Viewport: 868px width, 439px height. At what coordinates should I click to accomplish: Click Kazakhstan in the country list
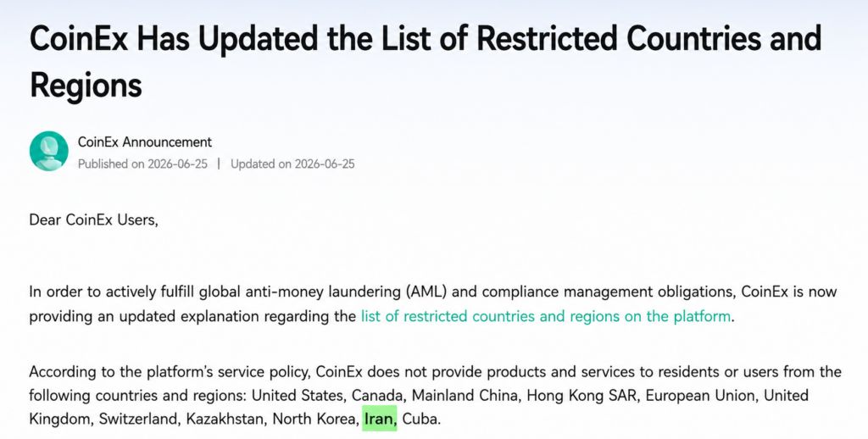(224, 419)
